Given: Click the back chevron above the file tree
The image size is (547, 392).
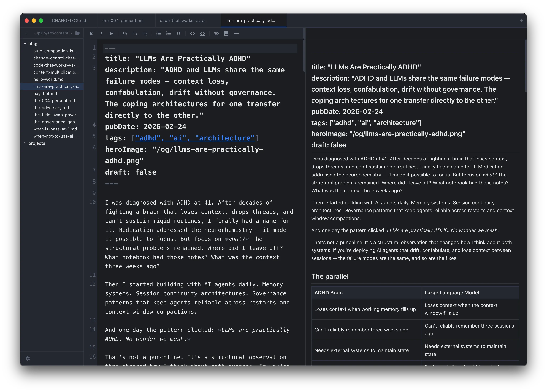Looking at the screenshot, I should point(26,33).
